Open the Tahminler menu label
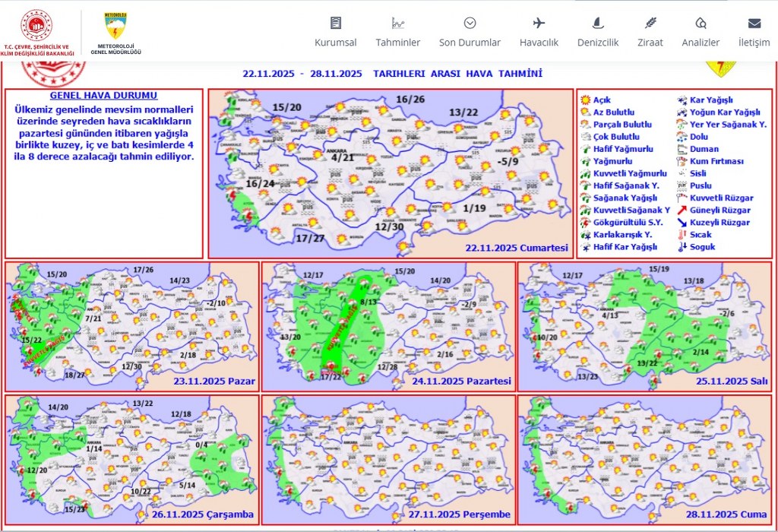Image resolution: width=778 pixels, height=532 pixels. (x=397, y=43)
